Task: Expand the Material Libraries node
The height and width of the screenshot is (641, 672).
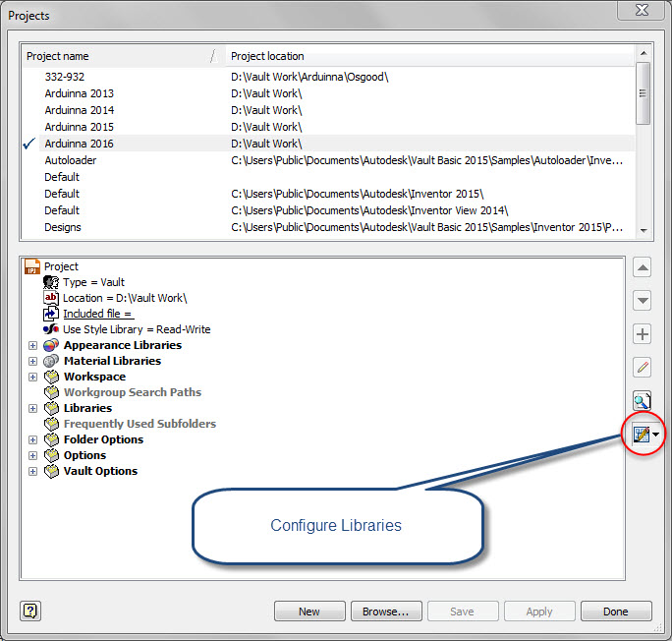Action: 32,361
